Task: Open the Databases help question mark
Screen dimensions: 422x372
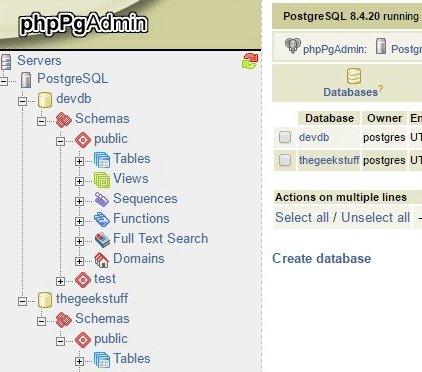Action: [x=381, y=89]
